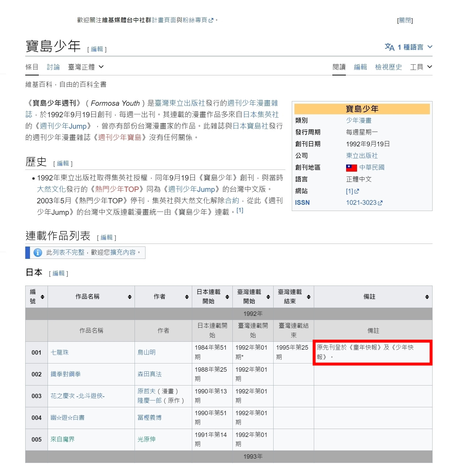Image resolution: width=454 pixels, height=476 pixels.
Task: Open the language selector icon showing 1 種語言
Action: [390, 47]
